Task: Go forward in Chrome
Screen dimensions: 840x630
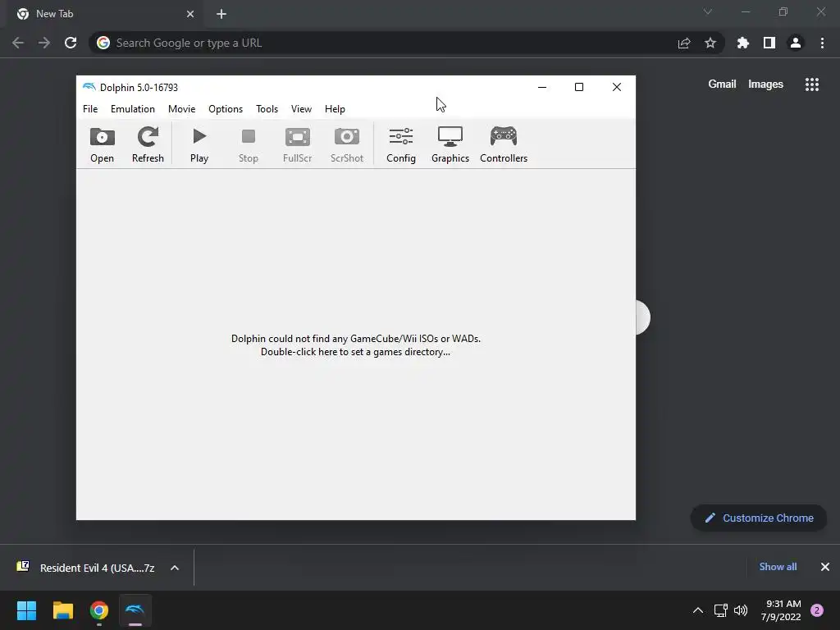Action: click(x=44, y=43)
